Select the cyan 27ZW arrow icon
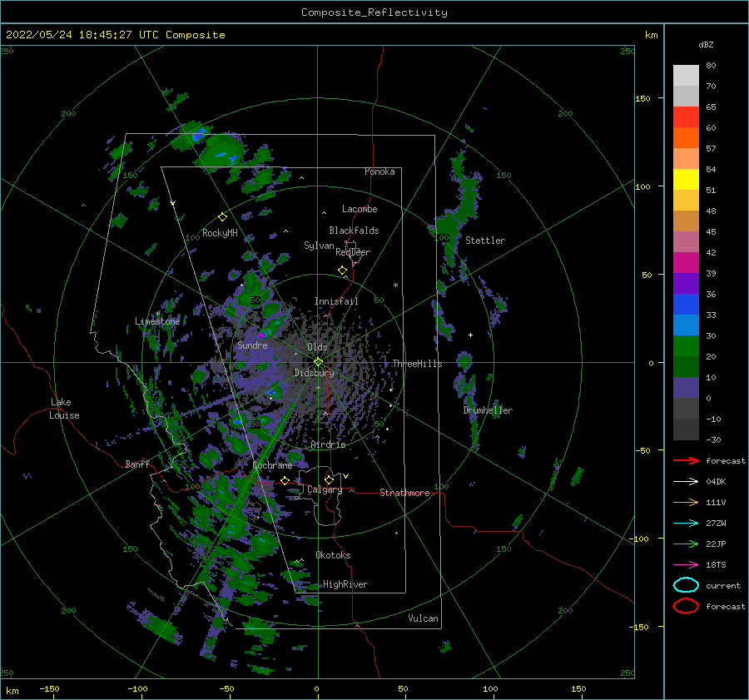Image resolution: width=749 pixels, height=700 pixels. point(686,524)
